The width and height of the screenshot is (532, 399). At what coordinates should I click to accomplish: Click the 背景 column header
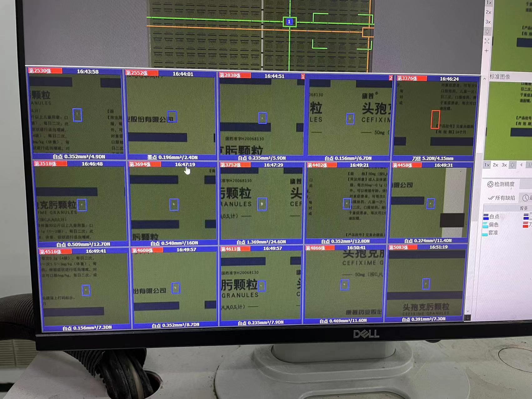(524, 208)
